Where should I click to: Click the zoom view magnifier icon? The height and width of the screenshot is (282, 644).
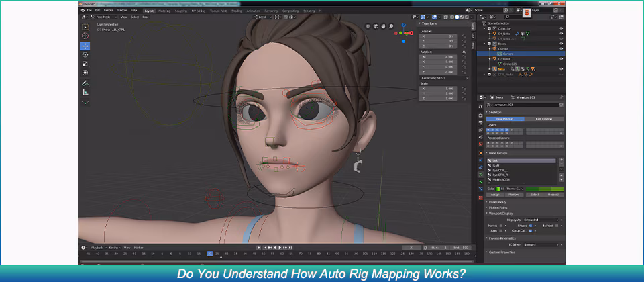pos(391,26)
